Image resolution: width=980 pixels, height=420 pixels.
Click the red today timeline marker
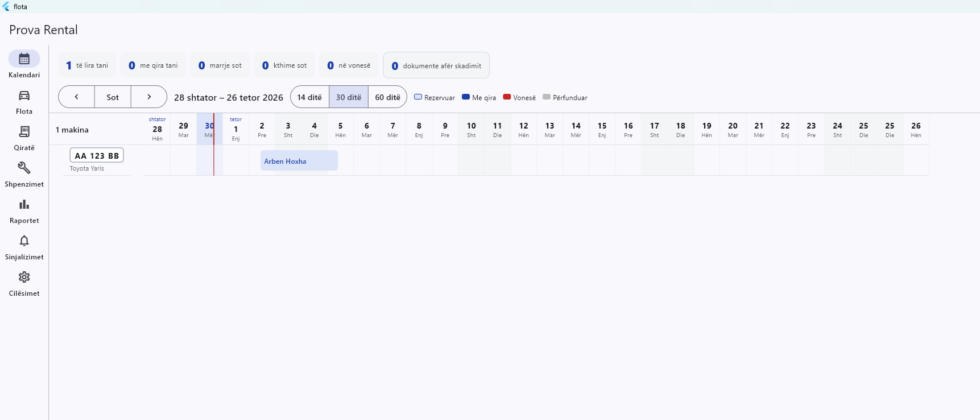[x=214, y=144]
